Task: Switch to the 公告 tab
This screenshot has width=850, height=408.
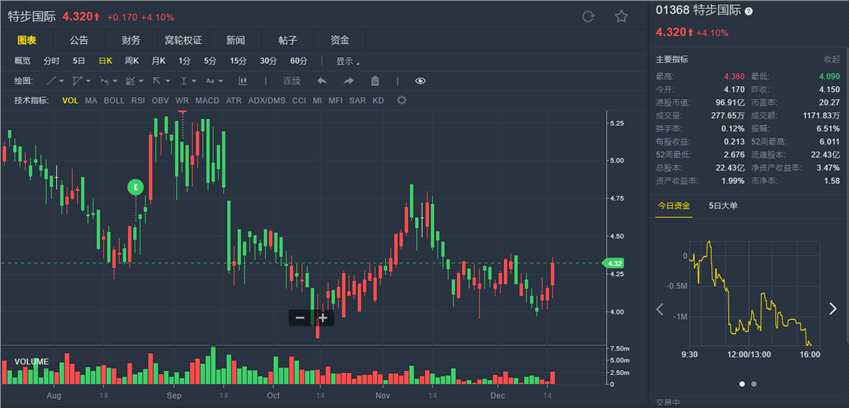Action: click(x=79, y=41)
